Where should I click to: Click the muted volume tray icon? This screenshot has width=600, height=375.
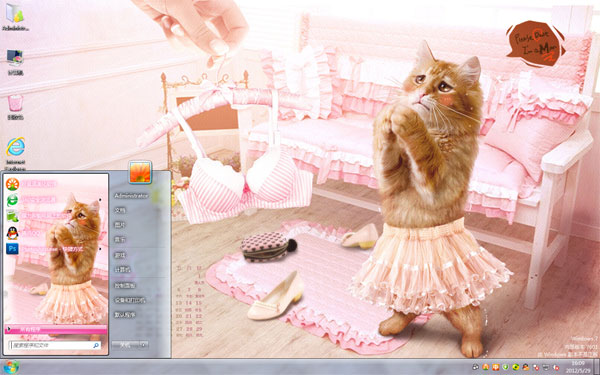(556, 367)
